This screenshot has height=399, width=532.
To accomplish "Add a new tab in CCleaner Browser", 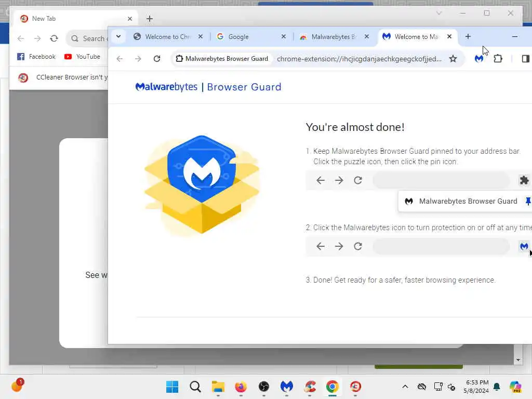I will (150, 19).
